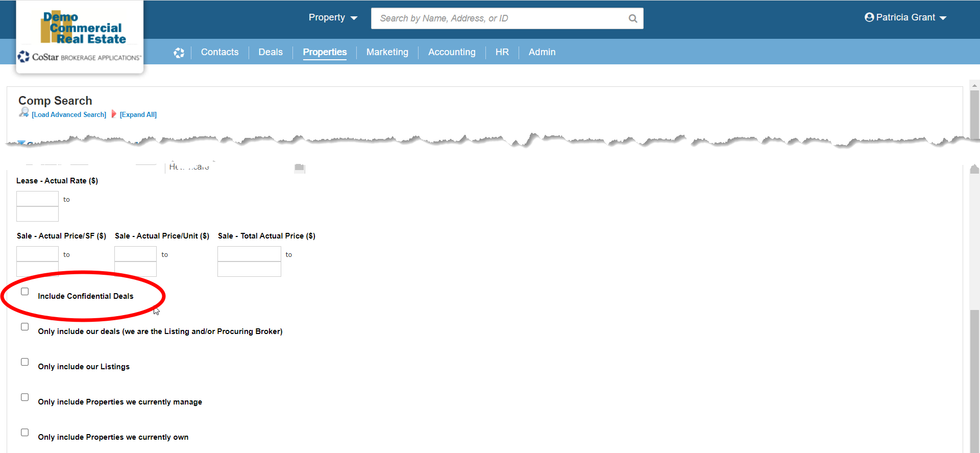Check Only include our Listings
Viewport: 980px width, 453px height.
[24, 362]
